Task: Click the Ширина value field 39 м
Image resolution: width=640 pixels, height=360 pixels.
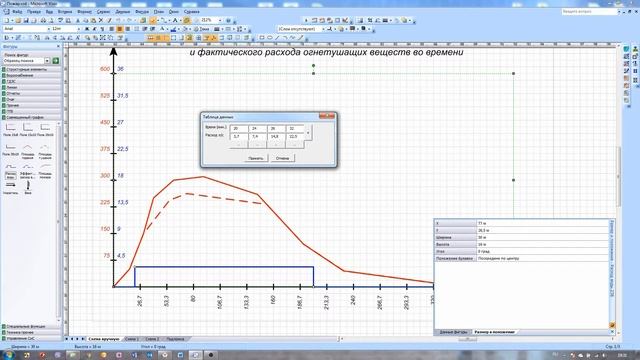Action: coord(542,238)
